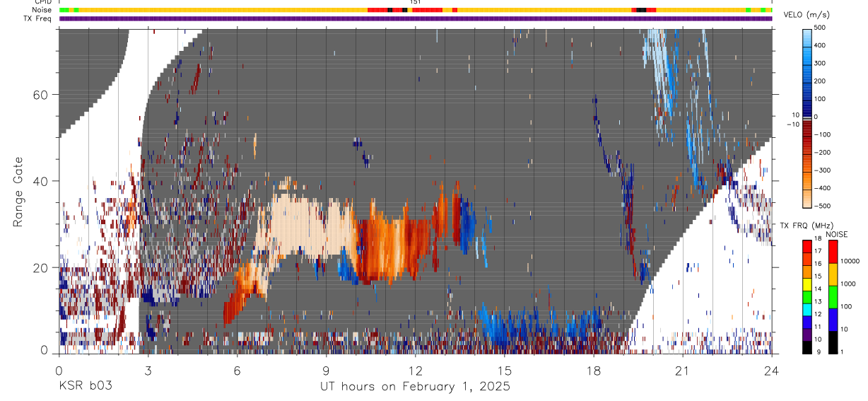Click the TX FRQ frequency color bar
The width and height of the screenshot is (868, 401).
[807, 296]
